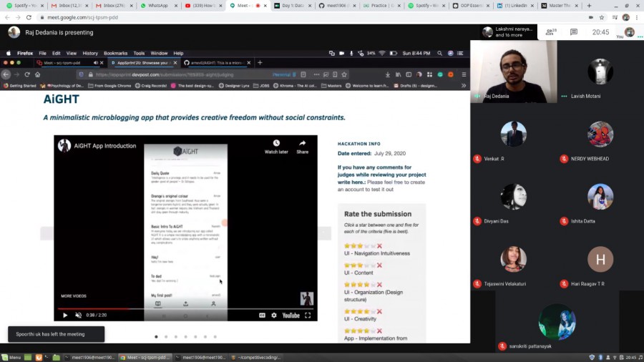The width and height of the screenshot is (644, 362).
Task: Click the Hari Raagav T R avatar
Action: (x=600, y=259)
